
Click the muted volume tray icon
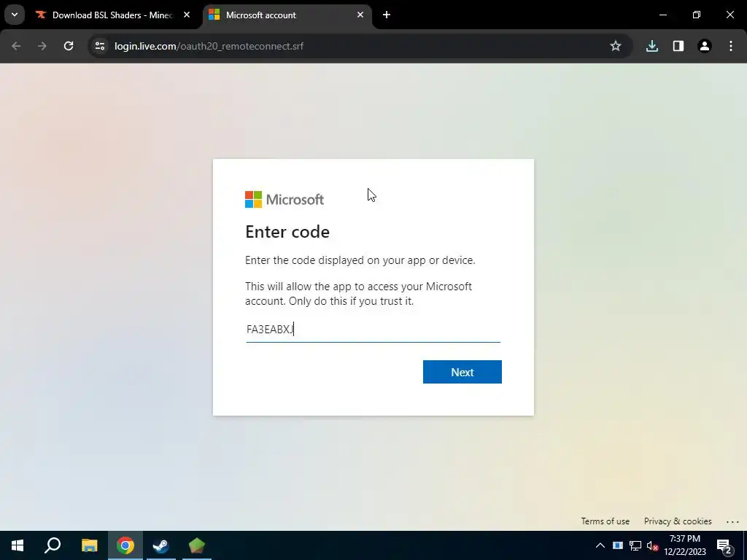(653, 545)
